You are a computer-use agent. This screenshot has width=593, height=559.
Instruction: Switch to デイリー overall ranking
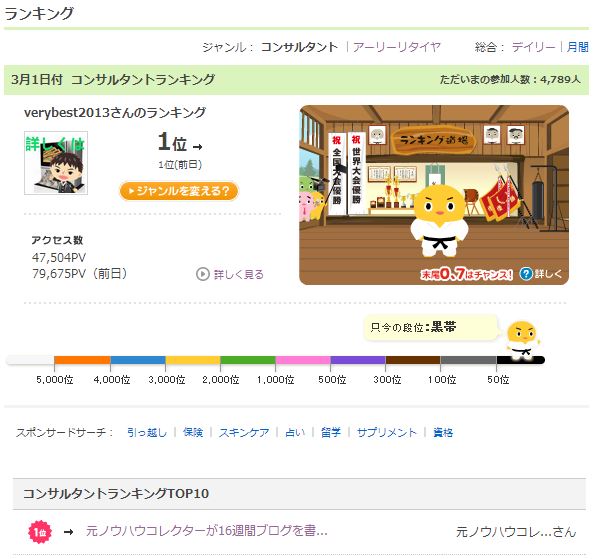[x=533, y=47]
